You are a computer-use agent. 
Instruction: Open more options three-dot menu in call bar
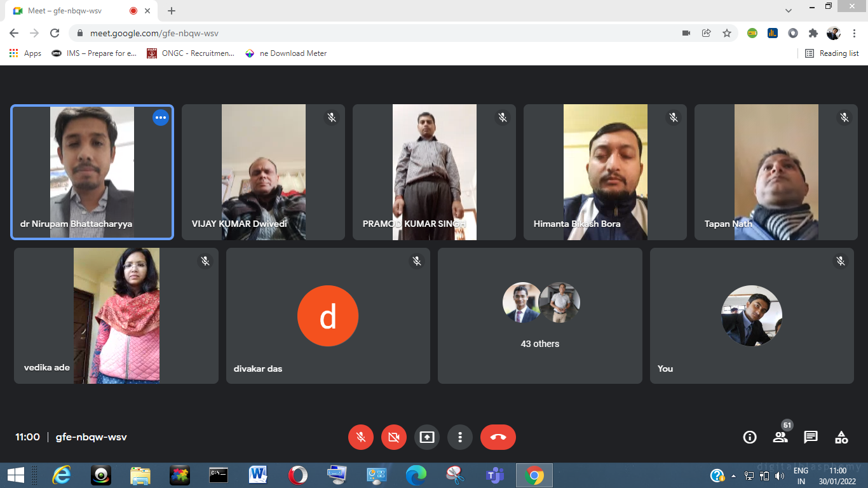pyautogui.click(x=460, y=437)
